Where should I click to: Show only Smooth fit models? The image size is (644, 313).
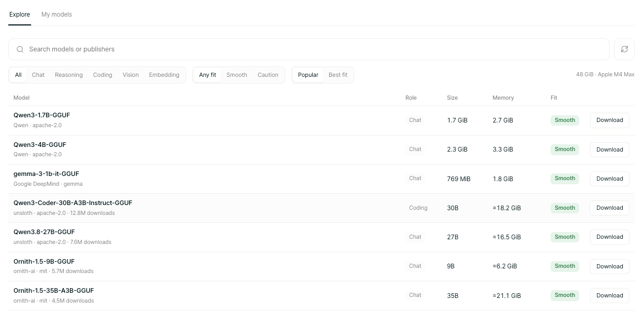coord(237,75)
